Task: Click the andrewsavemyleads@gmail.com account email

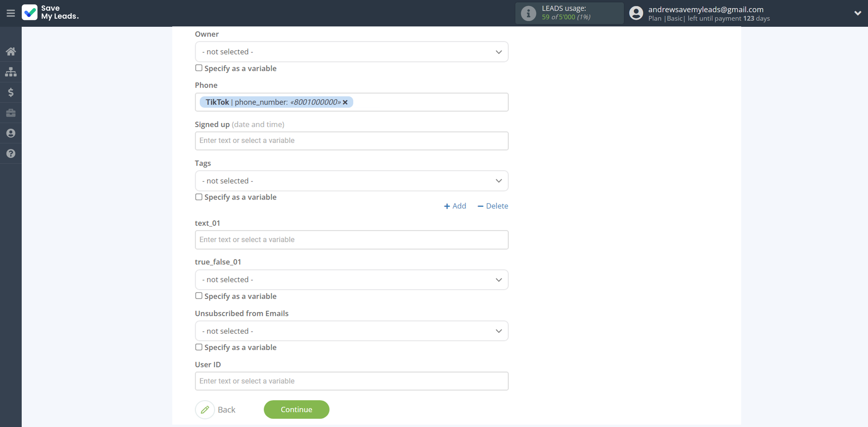Action: pos(706,9)
